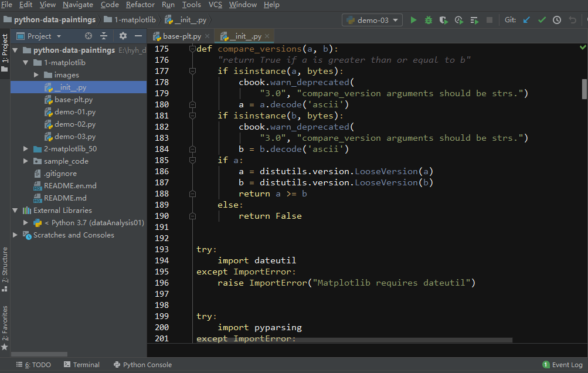Open the Terminal tool window

(x=81, y=364)
